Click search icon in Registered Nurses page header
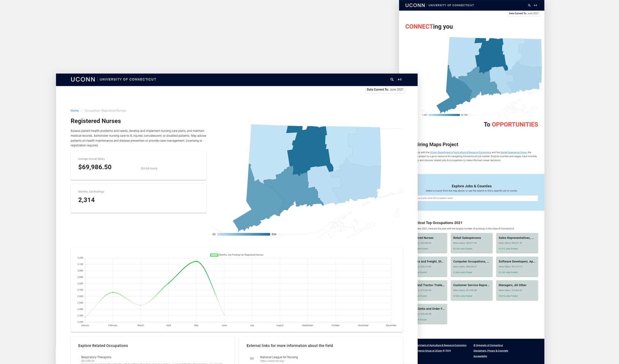The height and width of the screenshot is (364, 619). tap(392, 79)
